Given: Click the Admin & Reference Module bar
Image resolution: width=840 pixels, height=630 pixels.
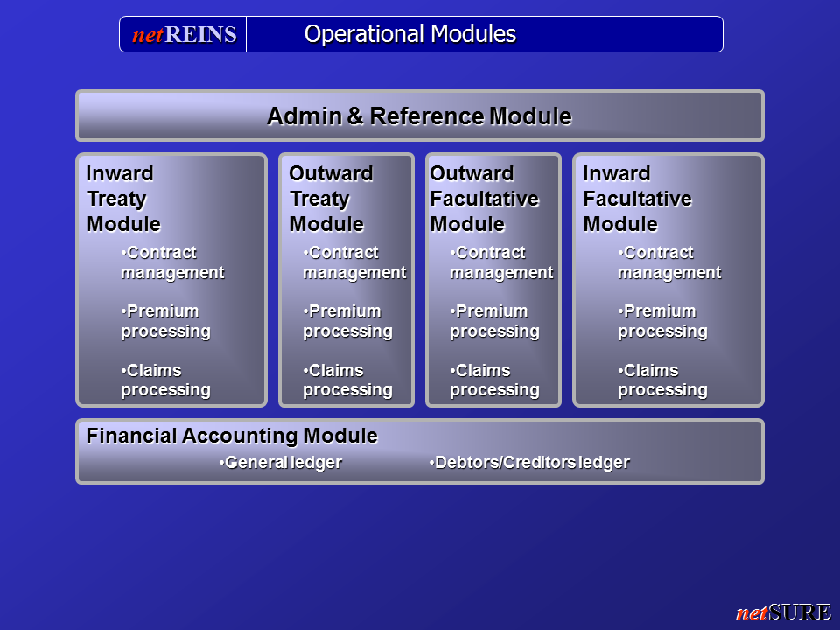Looking at the screenshot, I should tap(419, 115).
